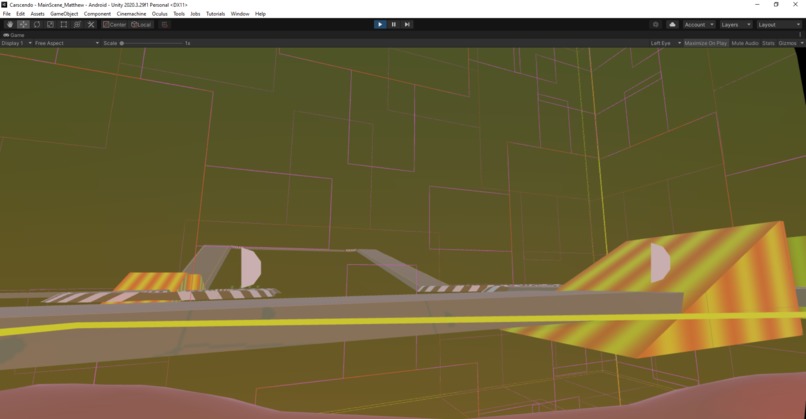Open the Cinemachine menu
Viewport: 806px width, 419px height.
coord(132,14)
